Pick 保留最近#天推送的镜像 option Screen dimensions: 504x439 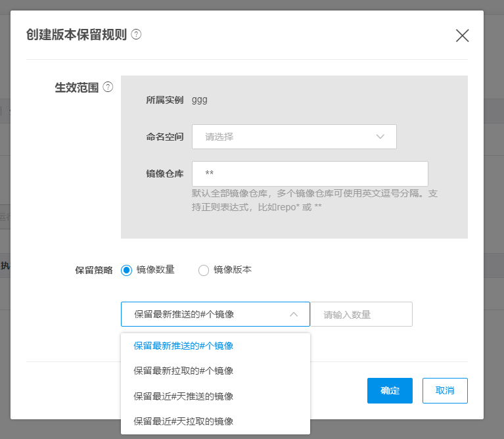(x=183, y=396)
